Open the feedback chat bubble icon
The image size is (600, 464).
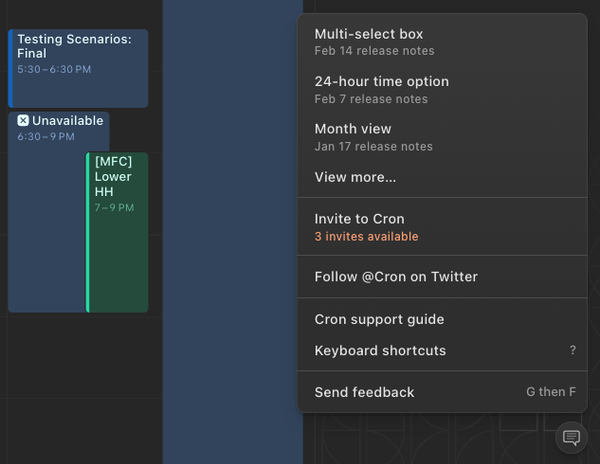571,437
